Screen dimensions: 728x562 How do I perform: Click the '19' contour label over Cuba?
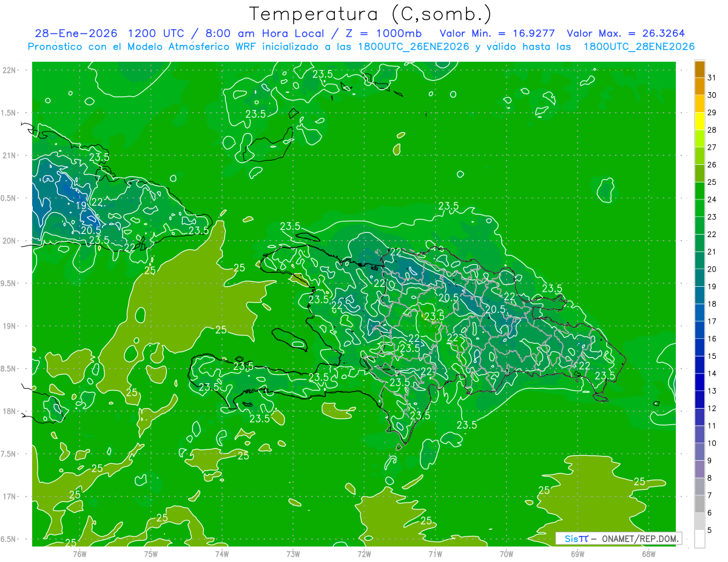(81, 206)
